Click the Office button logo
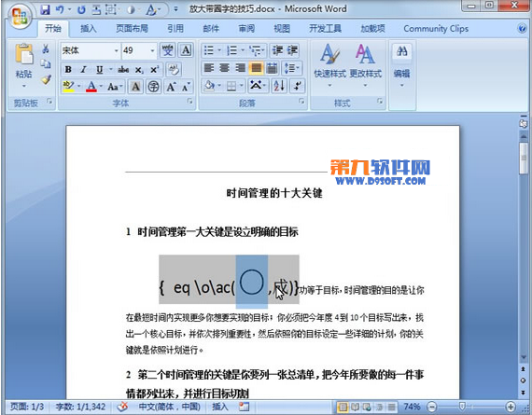The height and width of the screenshot is (415, 532). (x=20, y=15)
